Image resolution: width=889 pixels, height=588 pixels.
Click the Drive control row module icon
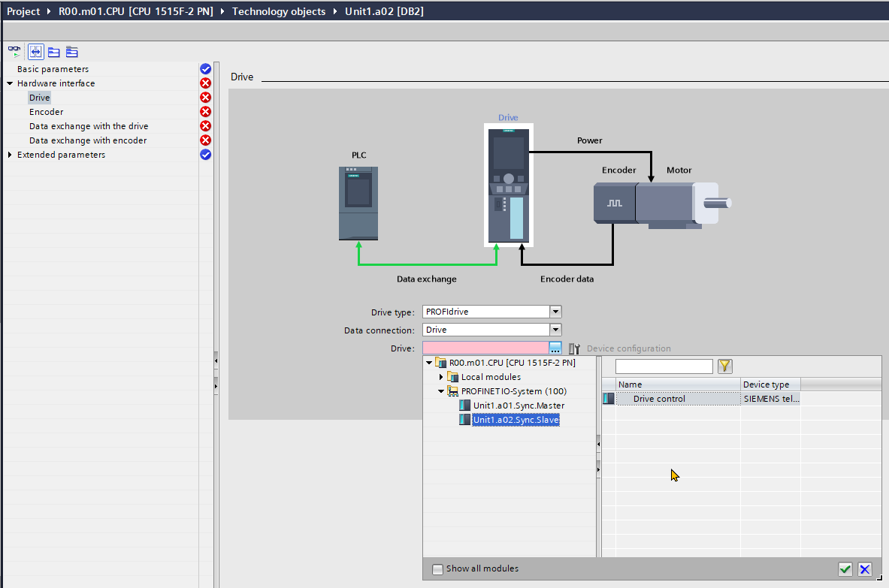609,399
